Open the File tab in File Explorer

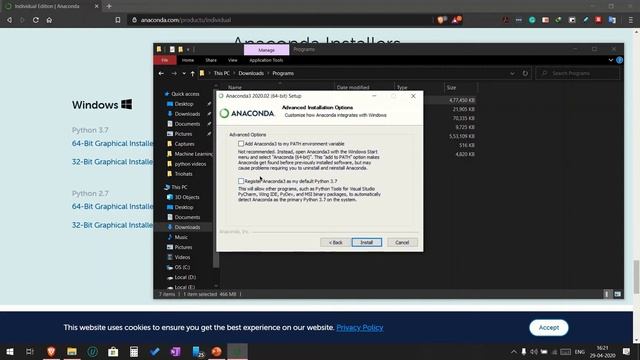(165, 60)
